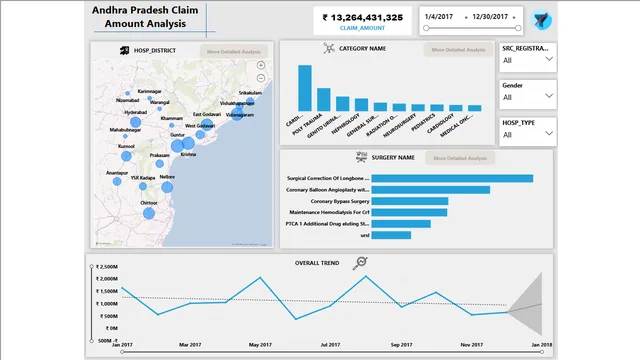Select the tallest CARDI... category bar

pos(305,88)
